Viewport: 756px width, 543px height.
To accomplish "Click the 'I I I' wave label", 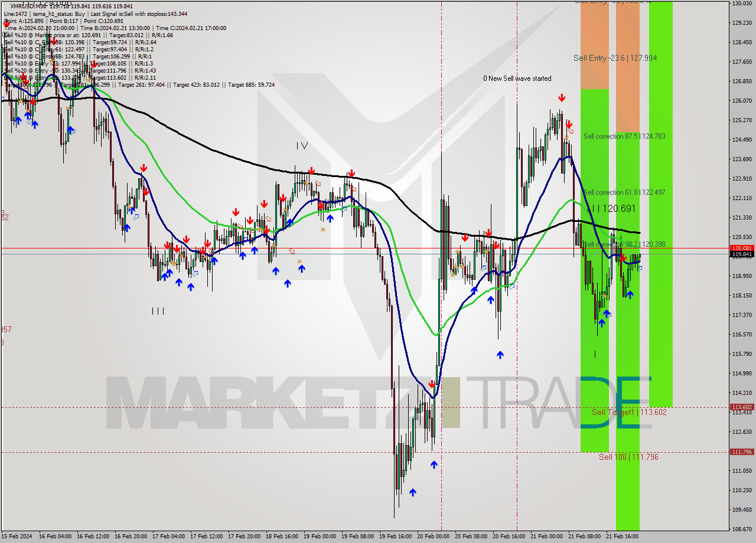I will (158, 310).
